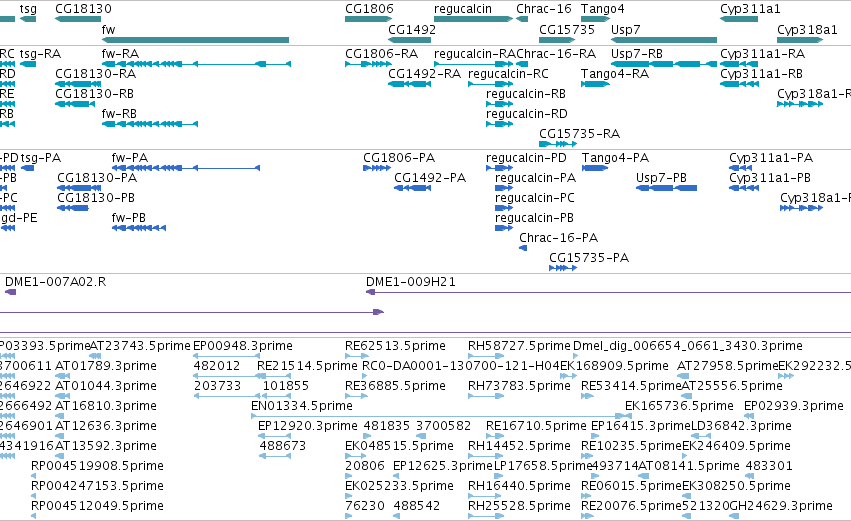Click the CG18130-PA protein label
The height and width of the screenshot is (521, 851).
tap(97, 178)
